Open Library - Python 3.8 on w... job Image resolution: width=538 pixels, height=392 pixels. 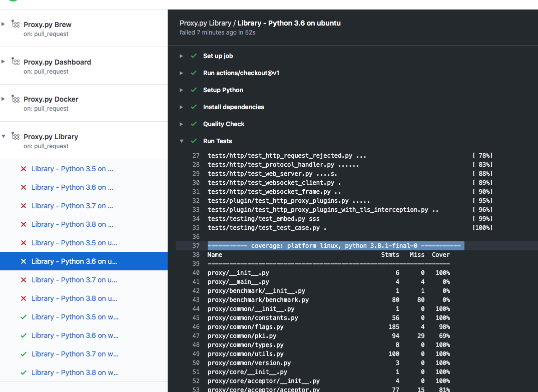pyautogui.click(x=75, y=372)
